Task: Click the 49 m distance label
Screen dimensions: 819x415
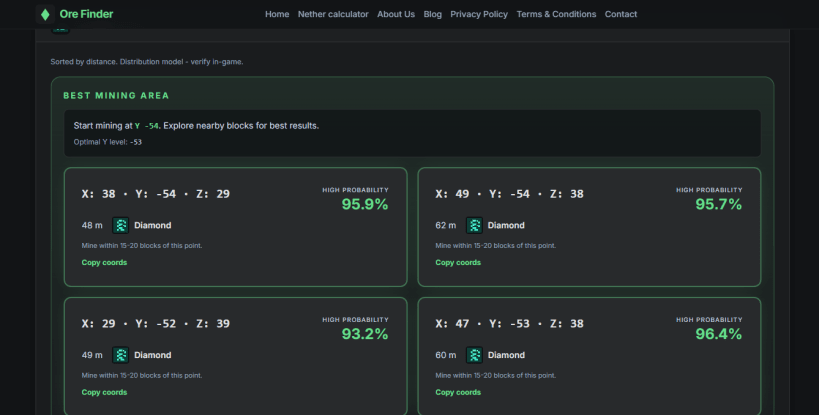Action: point(92,355)
